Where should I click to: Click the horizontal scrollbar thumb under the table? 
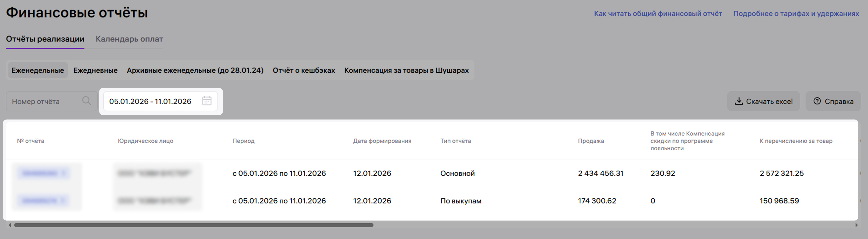193,225
